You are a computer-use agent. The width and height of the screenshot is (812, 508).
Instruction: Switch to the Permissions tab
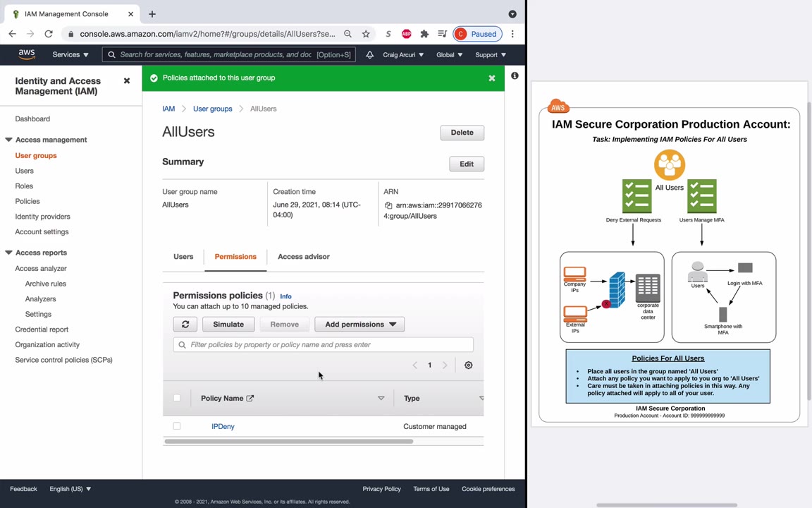tap(235, 257)
